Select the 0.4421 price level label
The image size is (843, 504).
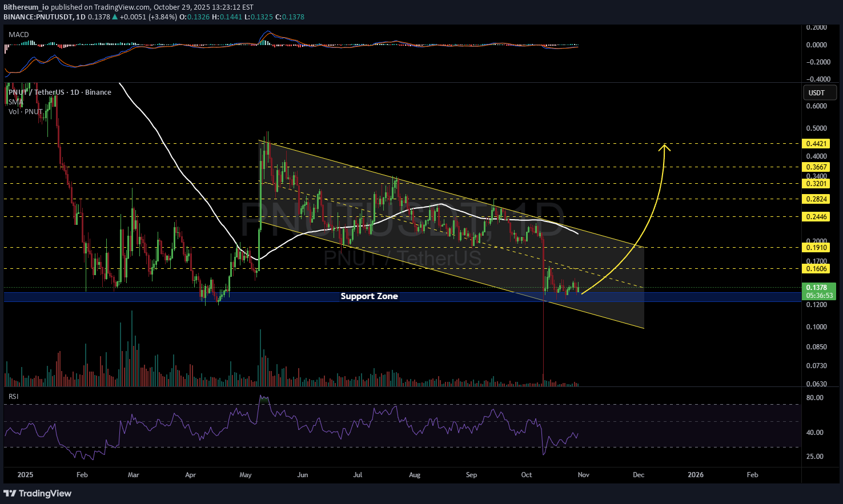(816, 144)
